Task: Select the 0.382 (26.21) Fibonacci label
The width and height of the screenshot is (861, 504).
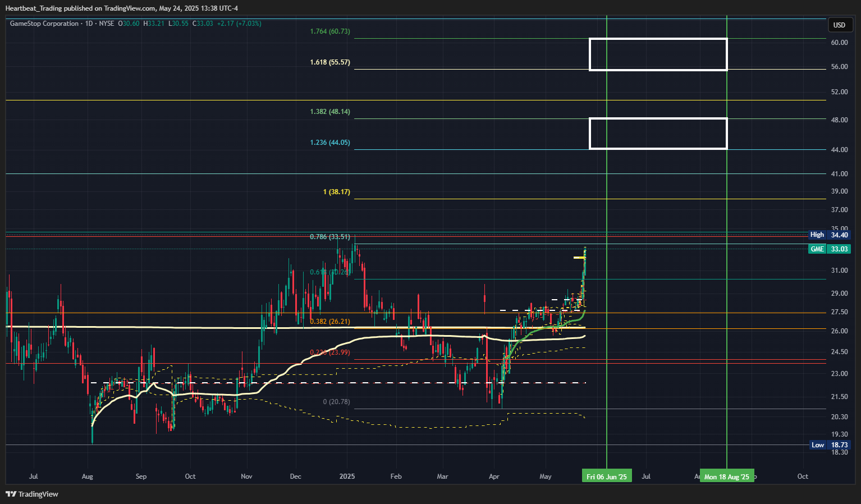Action: click(330, 322)
